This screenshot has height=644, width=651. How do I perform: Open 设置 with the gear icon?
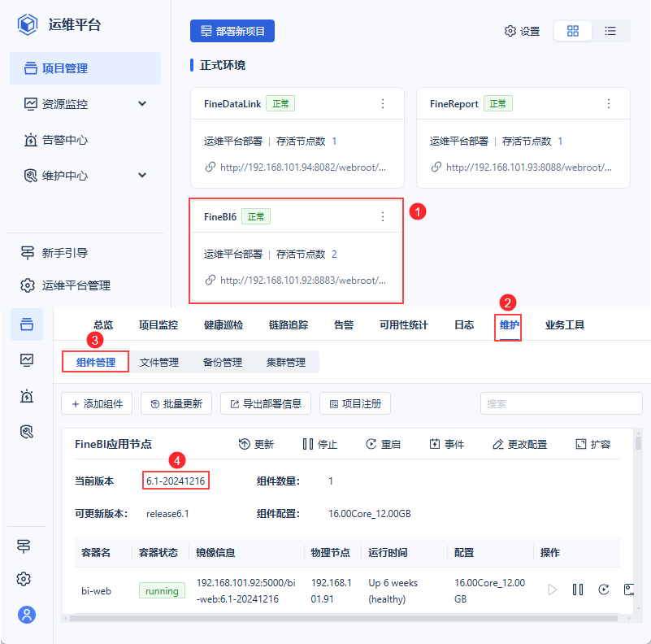(522, 31)
